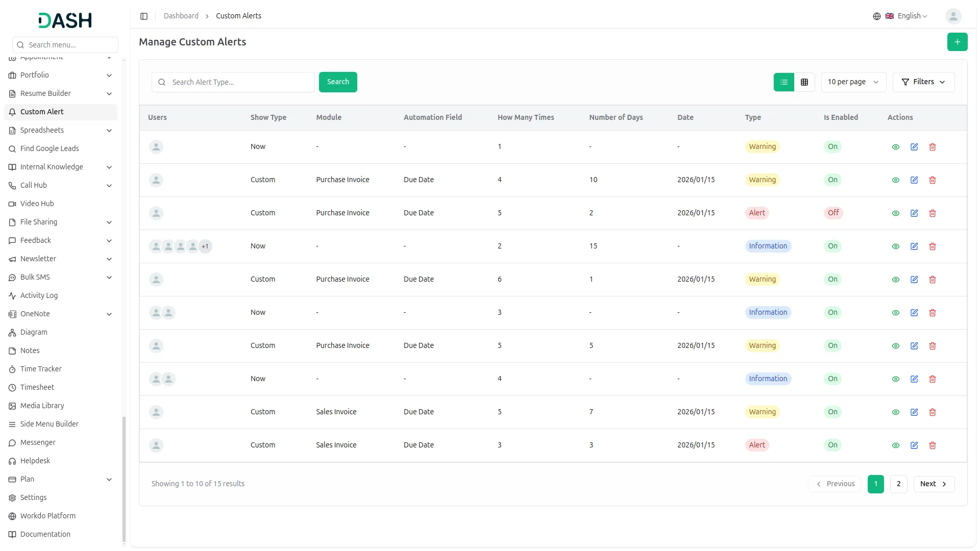
Task: Go to Next results page
Action: pyautogui.click(x=933, y=484)
